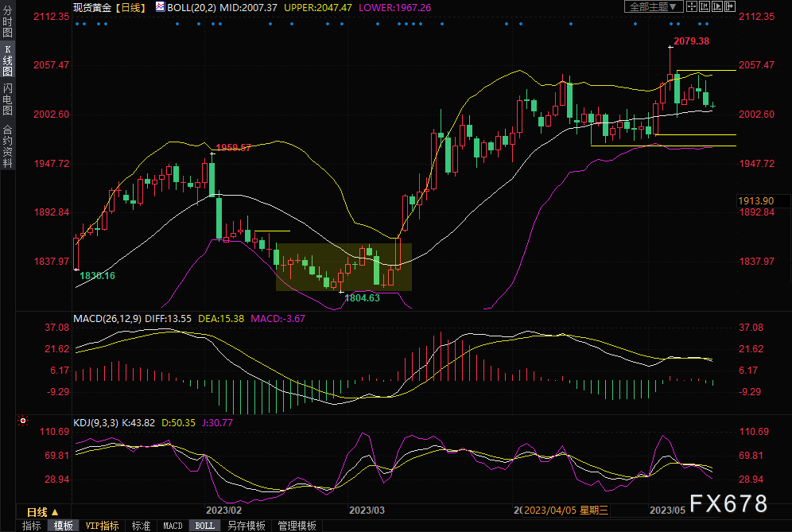
Task: Click the range measurement icon in top toolbar
Action: [x=704, y=6]
